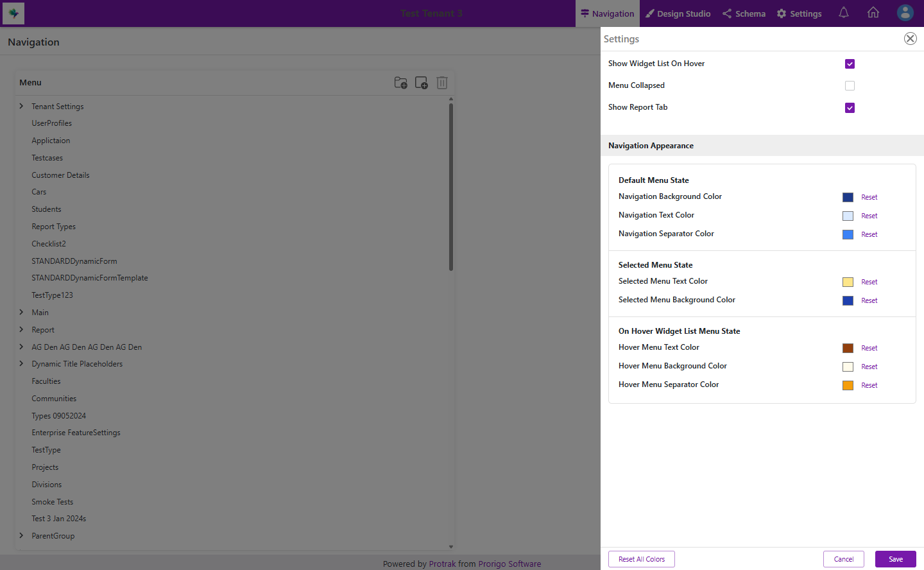Click the Cancel button
Image resolution: width=924 pixels, height=570 pixels.
coord(844,559)
